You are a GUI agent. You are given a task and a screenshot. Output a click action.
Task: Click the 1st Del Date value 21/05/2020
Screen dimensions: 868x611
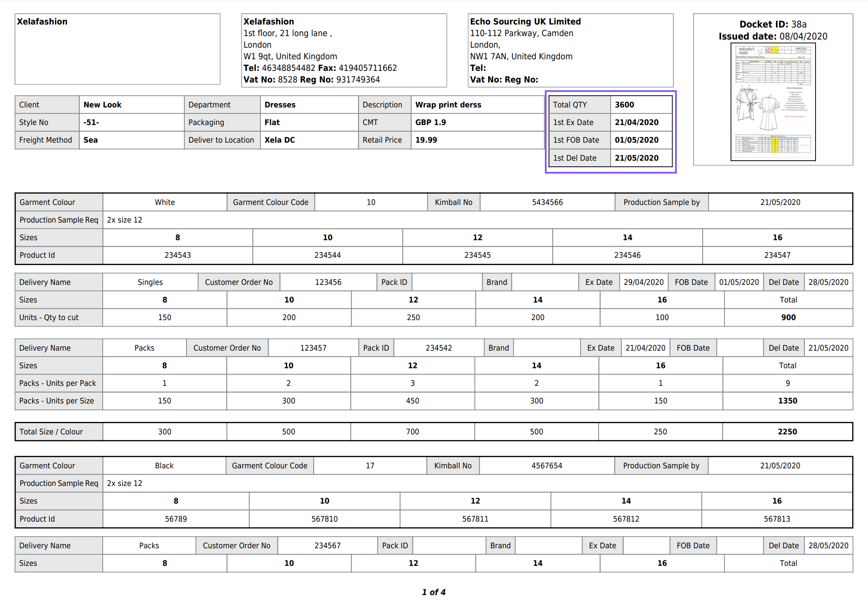(636, 158)
